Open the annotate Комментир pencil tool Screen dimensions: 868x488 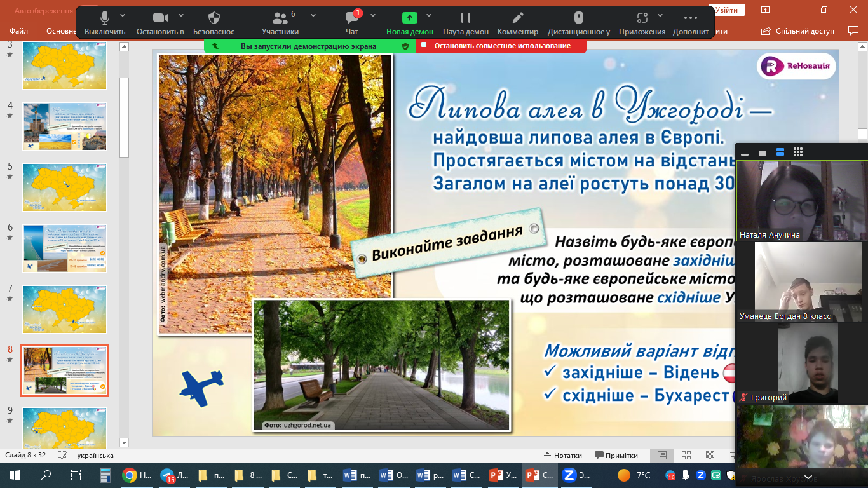(x=518, y=23)
